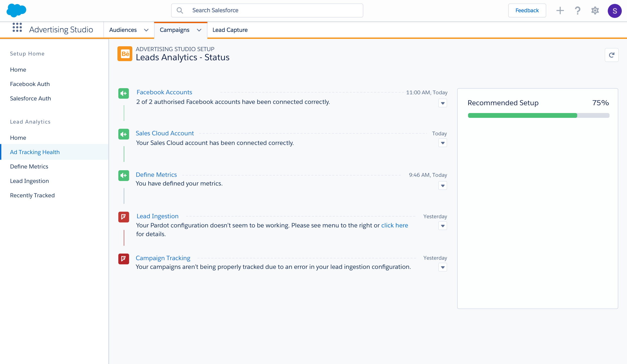Open the setup gear icon

point(595,11)
